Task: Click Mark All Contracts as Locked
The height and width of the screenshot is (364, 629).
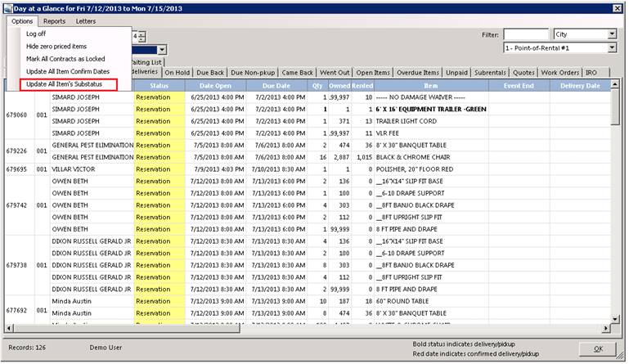Action: pyautogui.click(x=65, y=60)
